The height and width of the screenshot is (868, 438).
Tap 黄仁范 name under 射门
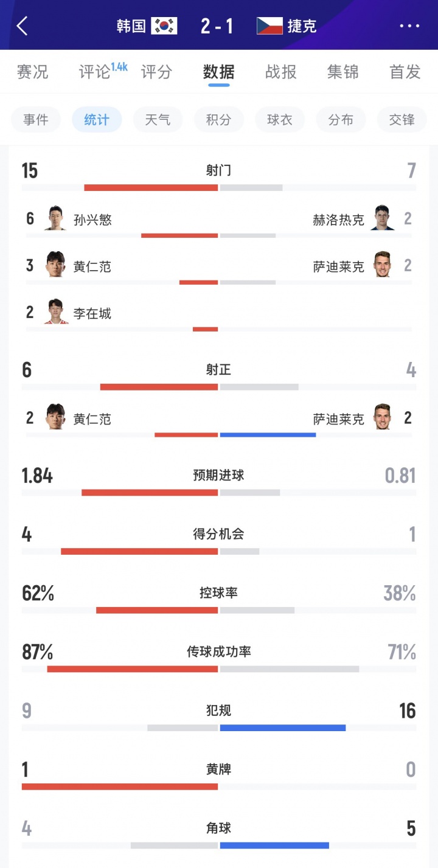92,266
